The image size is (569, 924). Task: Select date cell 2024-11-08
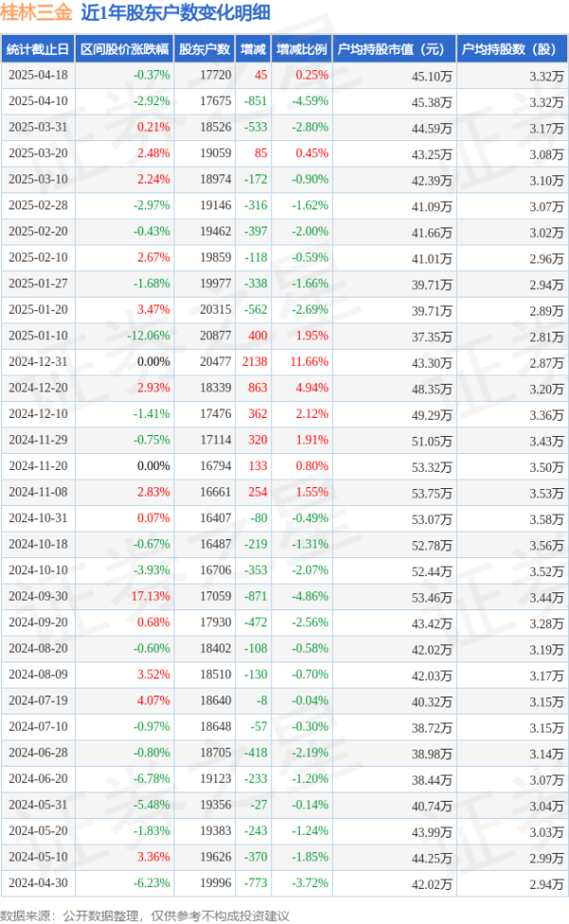click(38, 492)
